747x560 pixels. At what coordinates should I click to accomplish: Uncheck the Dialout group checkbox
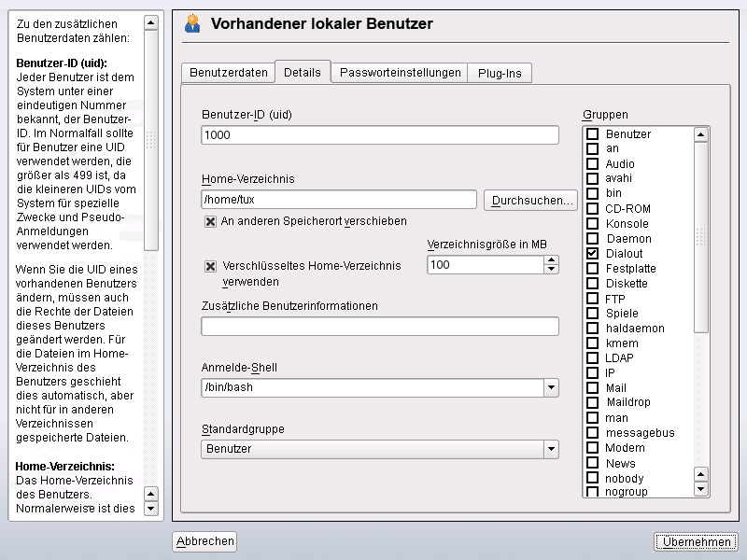(x=592, y=253)
